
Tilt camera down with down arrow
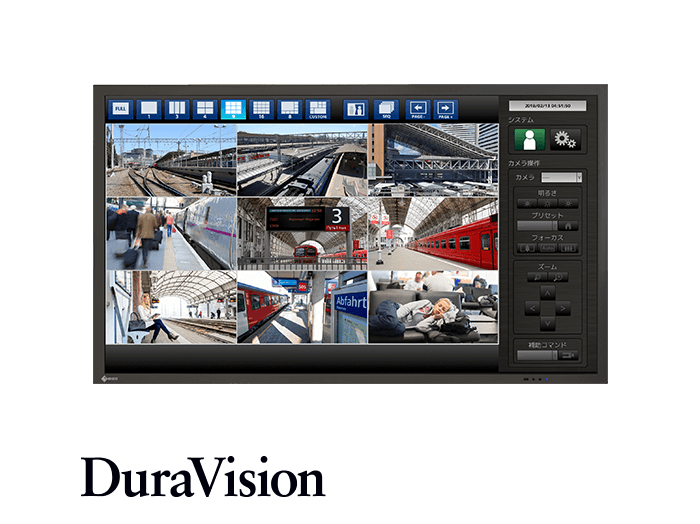(x=548, y=323)
